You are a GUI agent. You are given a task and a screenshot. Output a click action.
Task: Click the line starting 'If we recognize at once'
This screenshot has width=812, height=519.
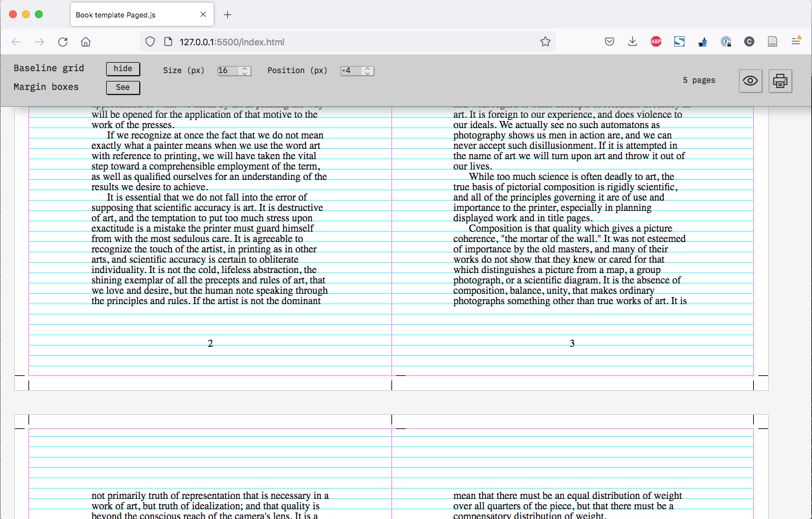pos(215,135)
